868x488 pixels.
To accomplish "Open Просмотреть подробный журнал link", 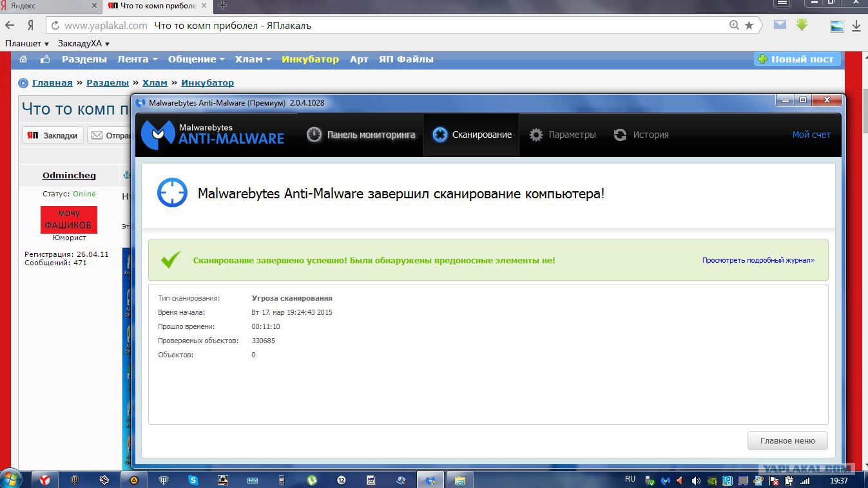I will click(758, 260).
